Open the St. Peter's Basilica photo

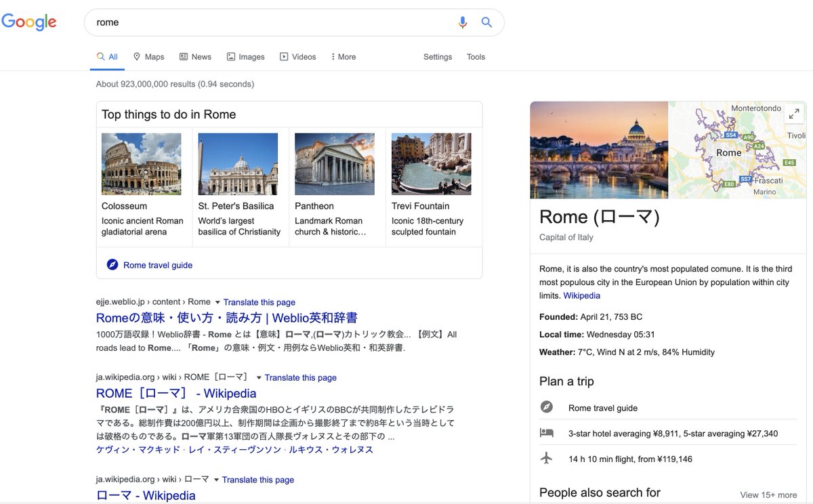[238, 164]
